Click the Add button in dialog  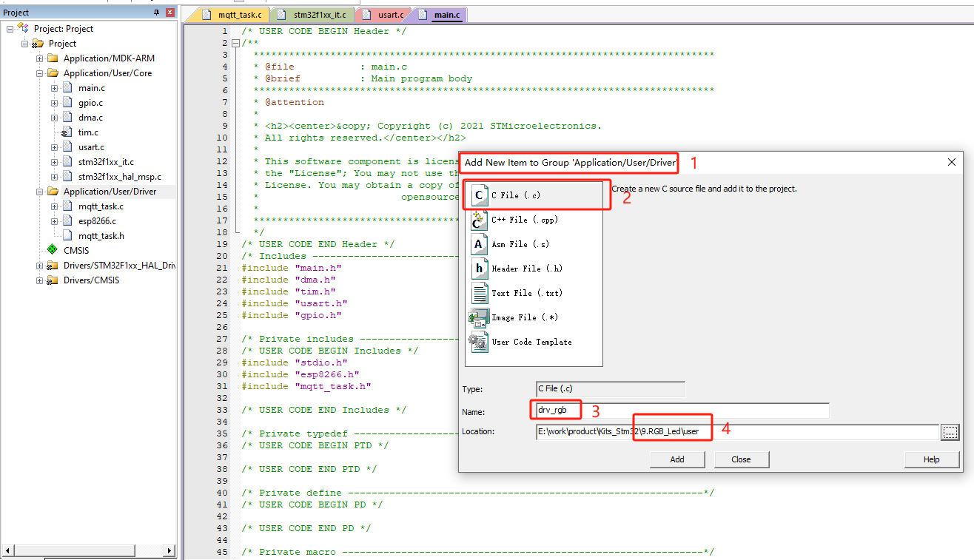pyautogui.click(x=677, y=459)
